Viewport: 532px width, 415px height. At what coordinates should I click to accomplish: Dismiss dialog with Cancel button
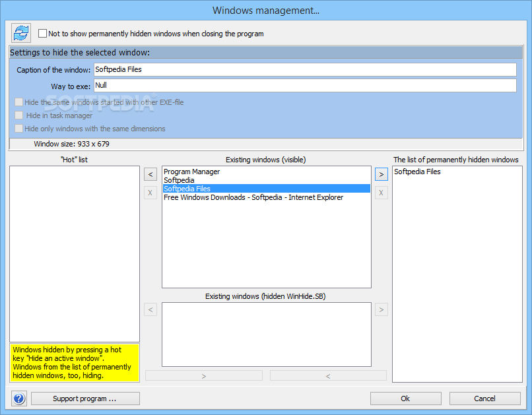point(485,399)
